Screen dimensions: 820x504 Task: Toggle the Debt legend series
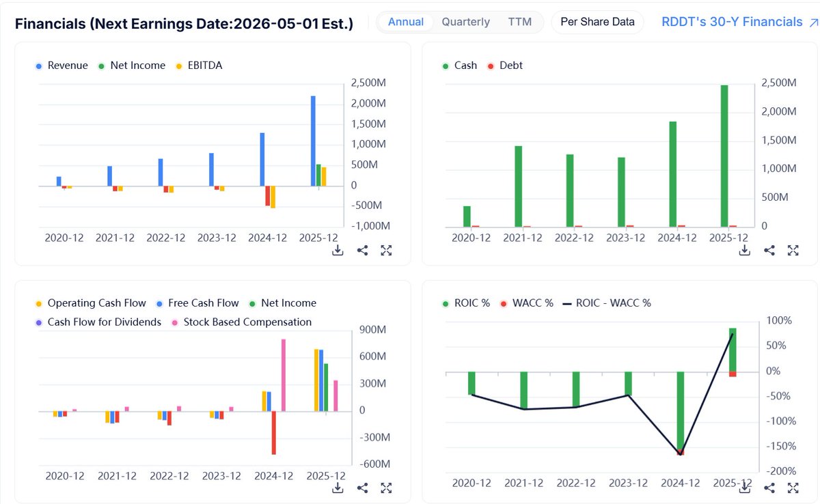pyautogui.click(x=505, y=66)
